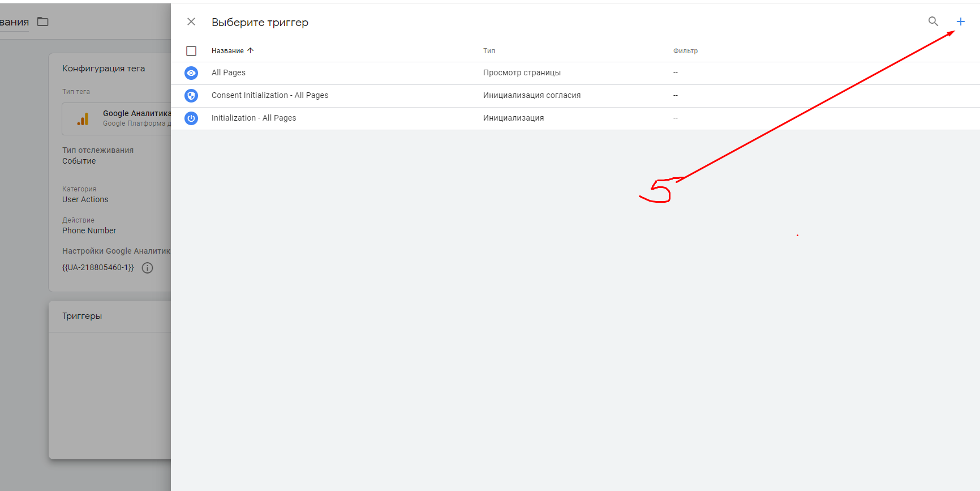Click the Тип column header

[x=489, y=51]
